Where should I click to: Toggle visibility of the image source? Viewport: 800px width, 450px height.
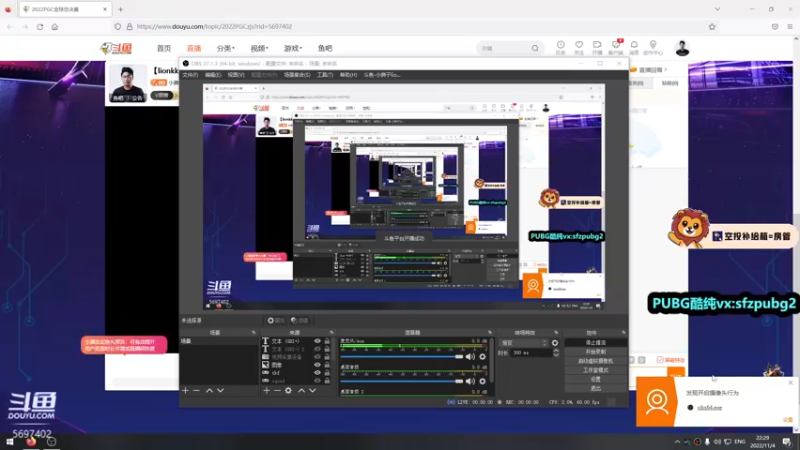click(317, 365)
